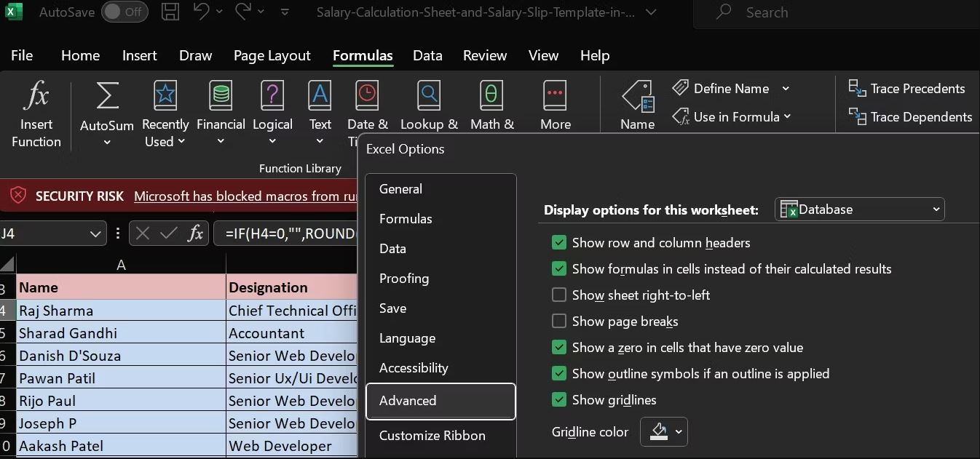Image resolution: width=980 pixels, height=459 pixels.
Task: Uncheck Show formulas in cells instead of results
Action: [x=559, y=269]
